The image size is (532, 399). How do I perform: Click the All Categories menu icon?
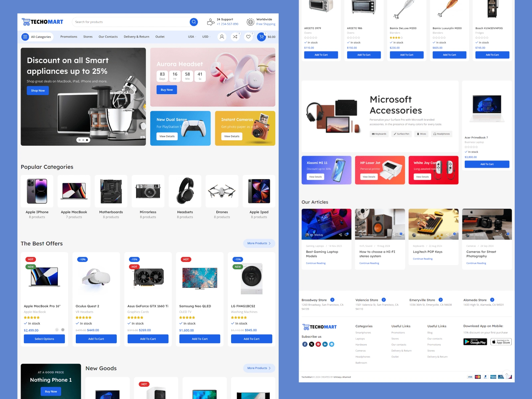coord(25,37)
